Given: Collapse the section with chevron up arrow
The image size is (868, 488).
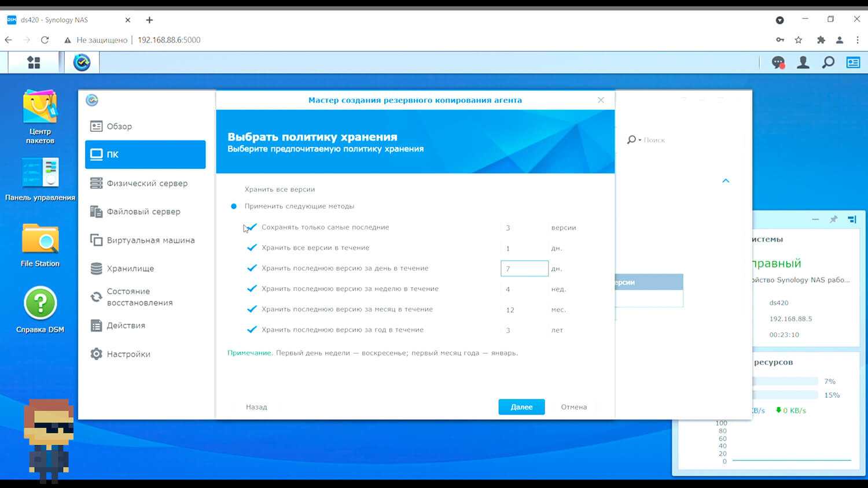Looking at the screenshot, I should pos(726,181).
